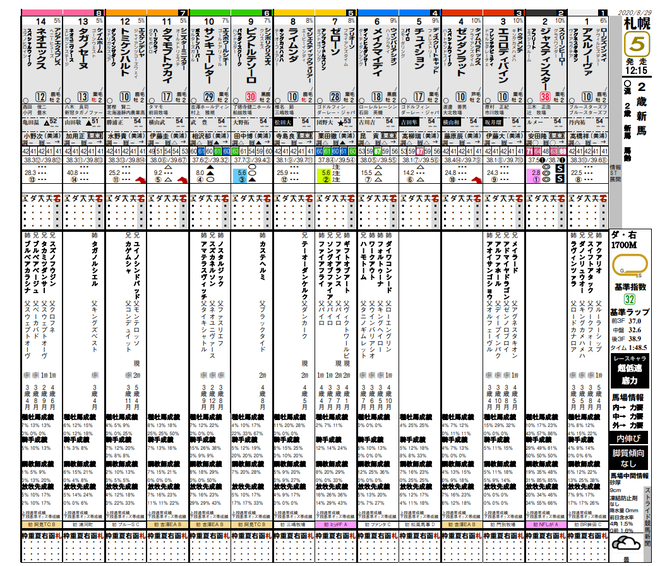Select the pink 2.8 odds cell for ジャスティンスター

coord(535,175)
